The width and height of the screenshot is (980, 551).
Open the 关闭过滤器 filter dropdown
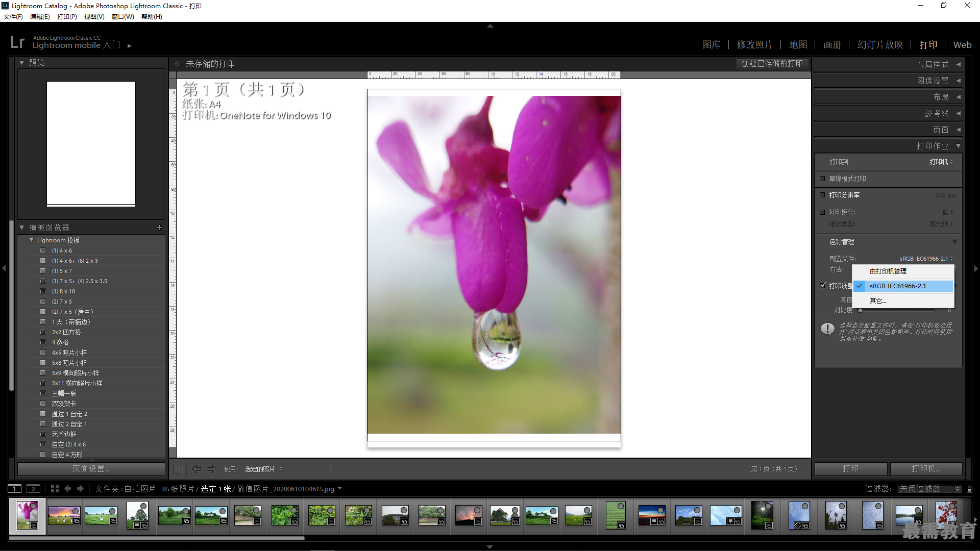click(929, 489)
